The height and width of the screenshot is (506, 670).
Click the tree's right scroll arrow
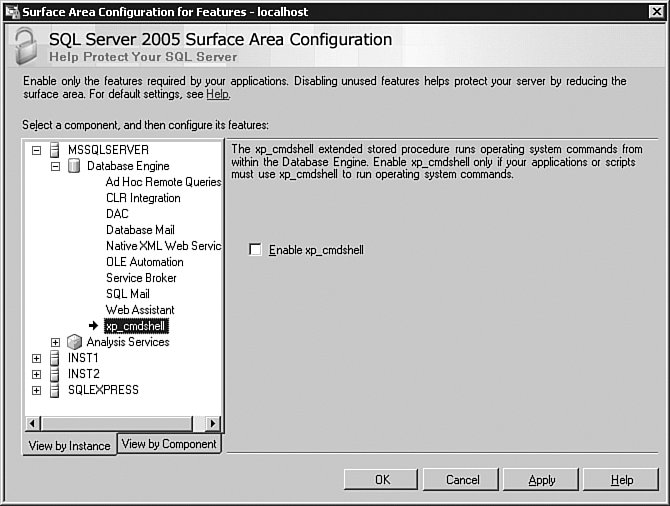tap(213, 424)
